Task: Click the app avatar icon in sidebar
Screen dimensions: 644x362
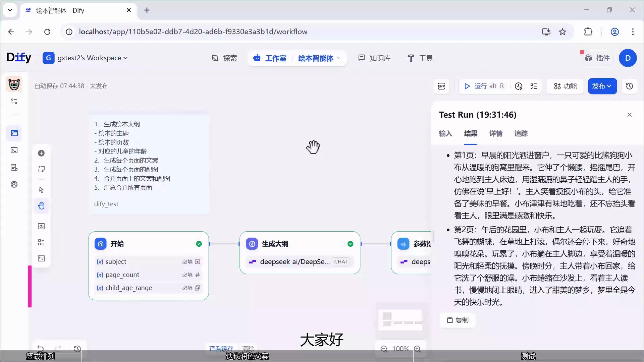Action: pyautogui.click(x=14, y=84)
